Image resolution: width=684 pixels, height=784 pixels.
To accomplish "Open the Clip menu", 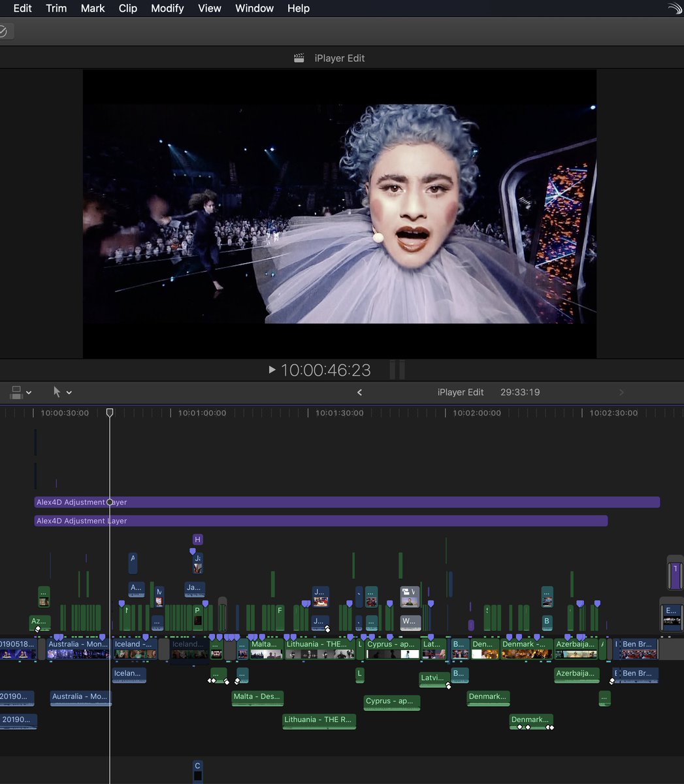I will 128,8.
